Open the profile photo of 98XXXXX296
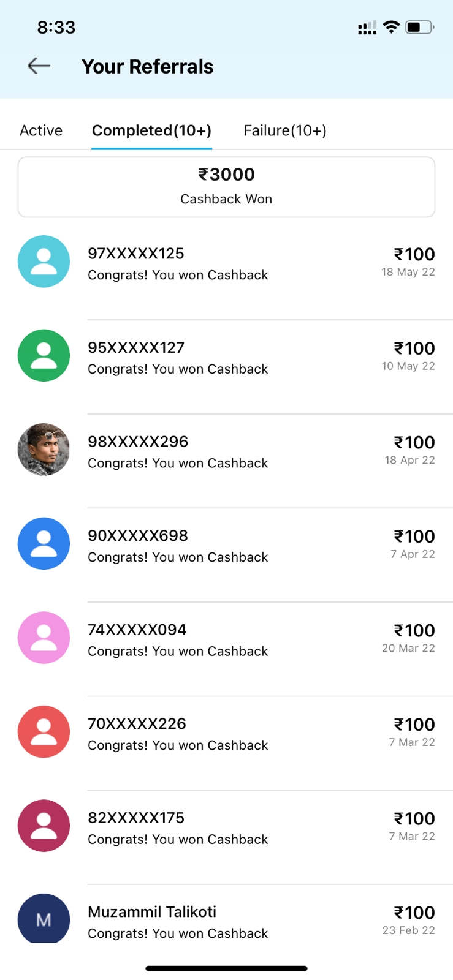The height and width of the screenshot is (980, 453). 44,450
